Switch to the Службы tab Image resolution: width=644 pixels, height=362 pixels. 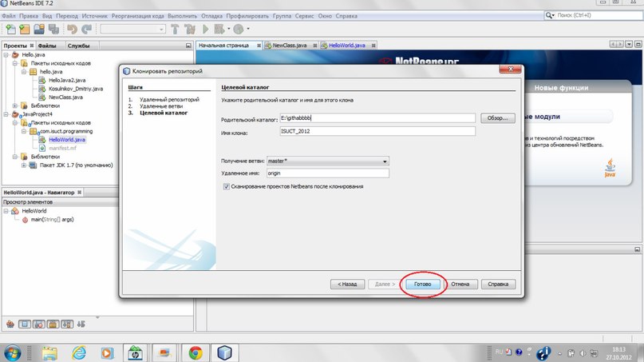78,46
